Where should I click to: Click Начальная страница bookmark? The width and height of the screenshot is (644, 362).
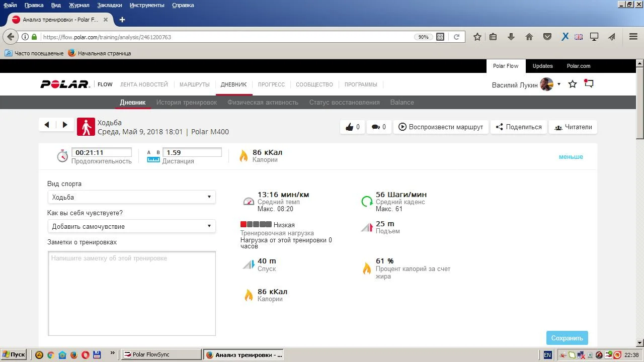click(100, 53)
